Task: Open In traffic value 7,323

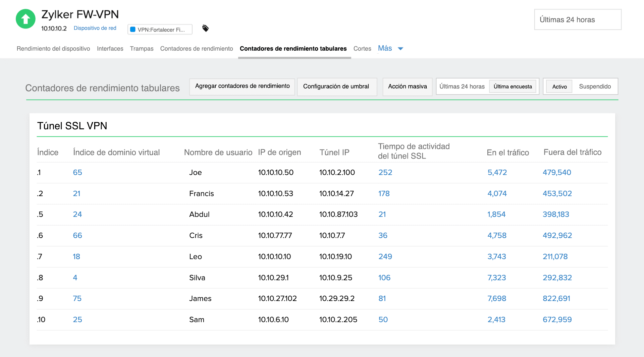Action: (x=497, y=278)
